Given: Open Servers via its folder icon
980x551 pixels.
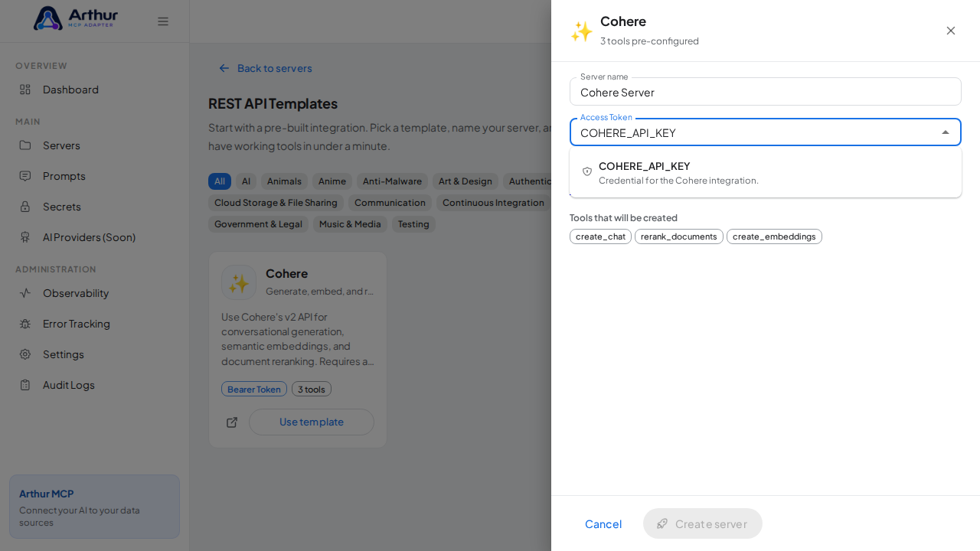Looking at the screenshot, I should tap(25, 145).
